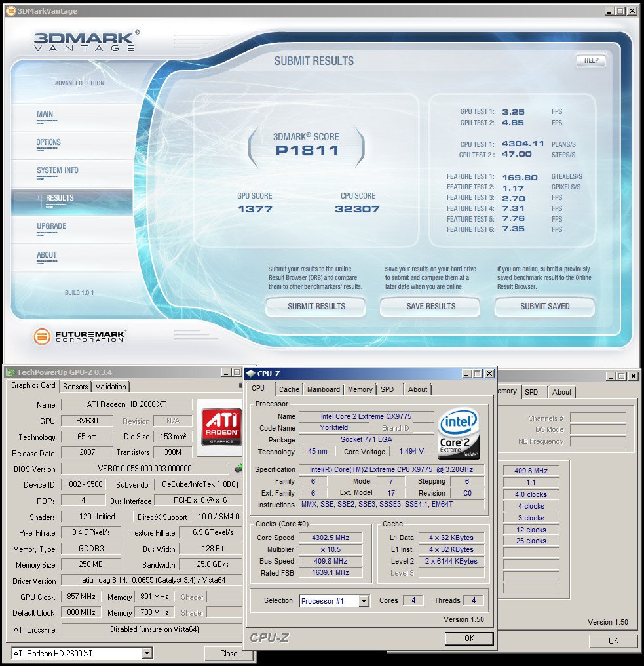Click the Instructions field listing MMX, SSE in CPU-Z
The width and height of the screenshot is (644, 666).
coord(392,504)
